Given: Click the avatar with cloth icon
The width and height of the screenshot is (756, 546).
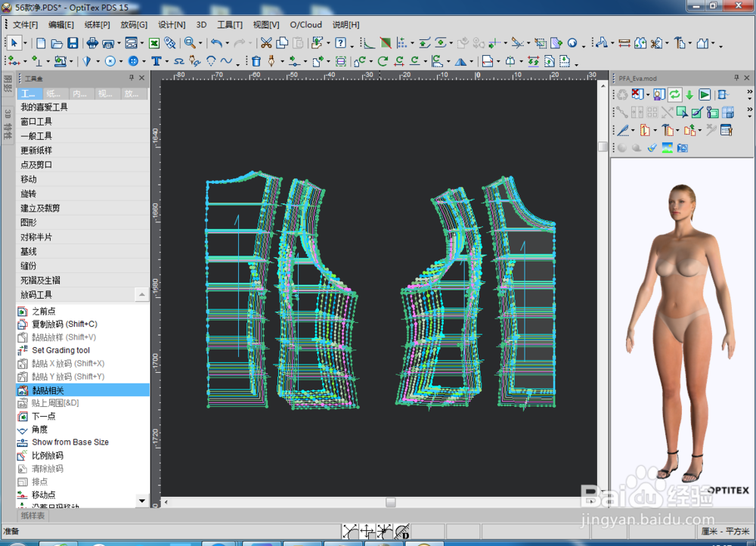Looking at the screenshot, I should pyautogui.click(x=659, y=95).
